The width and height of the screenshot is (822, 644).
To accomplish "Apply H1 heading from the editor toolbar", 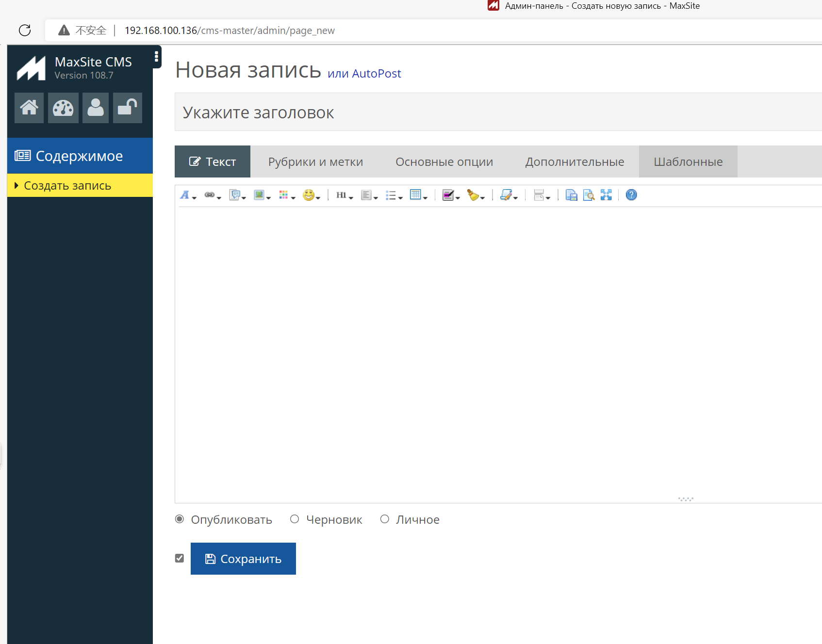I will point(342,195).
